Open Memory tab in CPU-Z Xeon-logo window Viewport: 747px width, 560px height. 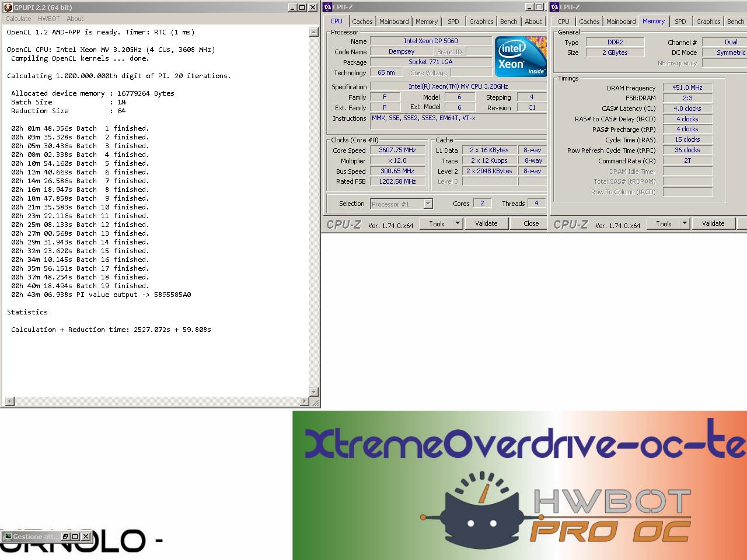(x=427, y=22)
